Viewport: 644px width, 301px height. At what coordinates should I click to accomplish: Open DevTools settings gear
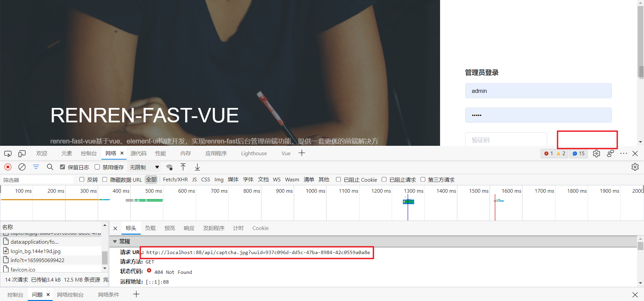coord(596,154)
